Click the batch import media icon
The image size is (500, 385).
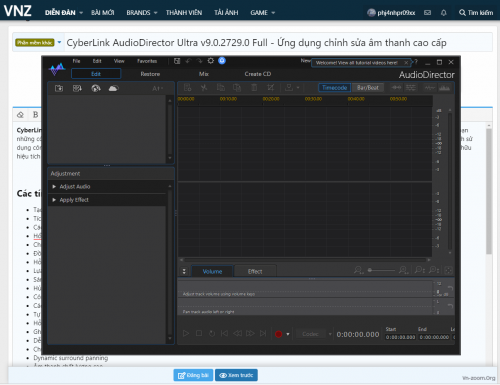[x=77, y=88]
